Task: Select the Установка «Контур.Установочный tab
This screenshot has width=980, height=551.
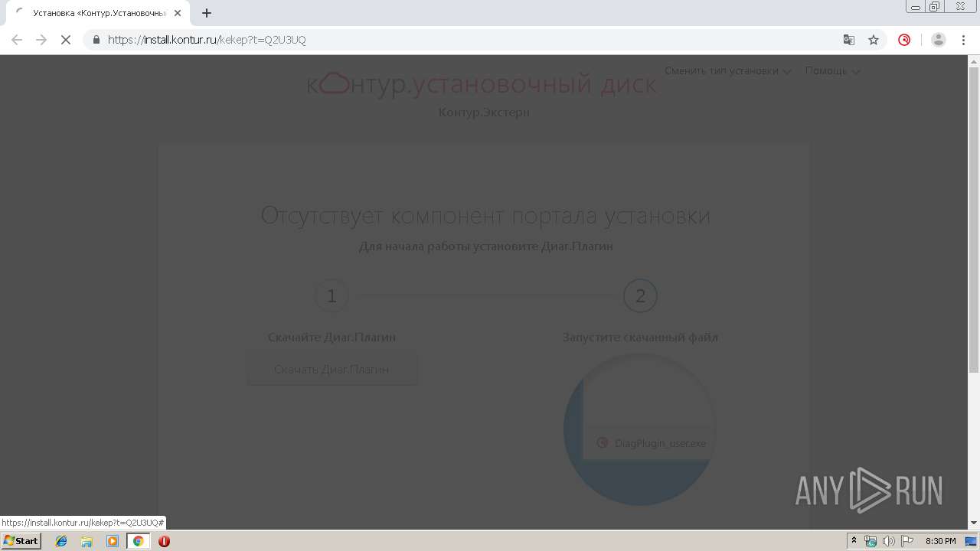Action: tap(97, 13)
